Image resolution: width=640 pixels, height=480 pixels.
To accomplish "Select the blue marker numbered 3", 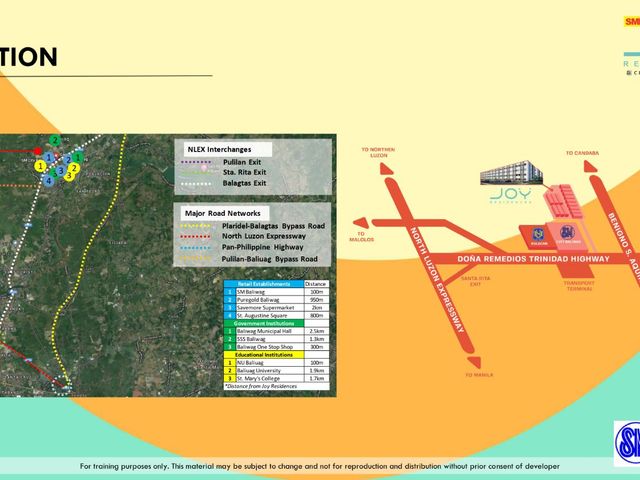I will click(61, 170).
